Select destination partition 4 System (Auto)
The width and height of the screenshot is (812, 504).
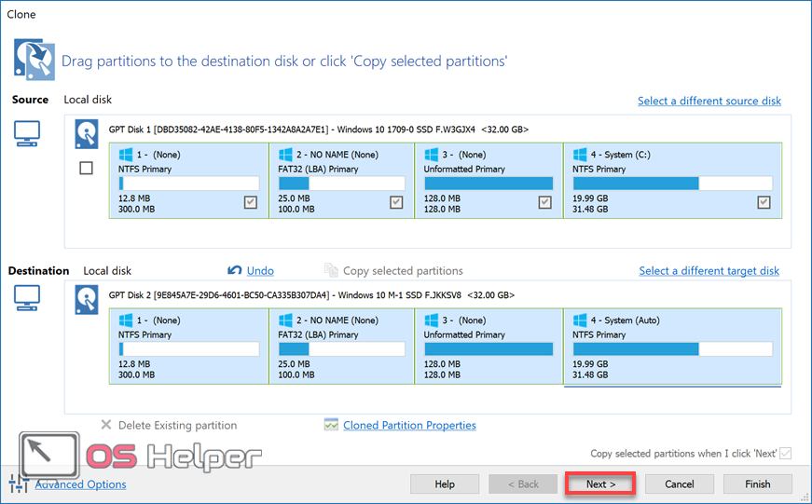[673, 347]
